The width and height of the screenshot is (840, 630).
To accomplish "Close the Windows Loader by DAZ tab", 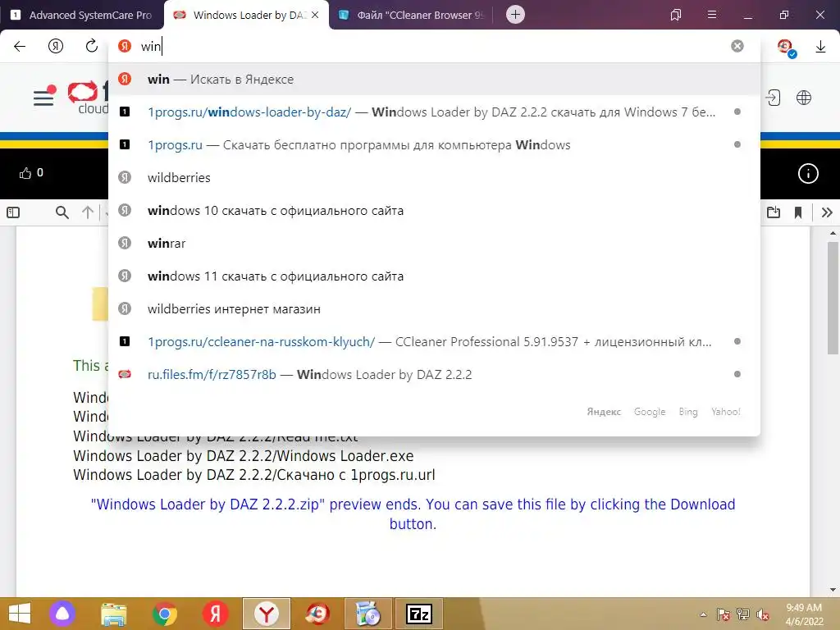I will coord(315,15).
